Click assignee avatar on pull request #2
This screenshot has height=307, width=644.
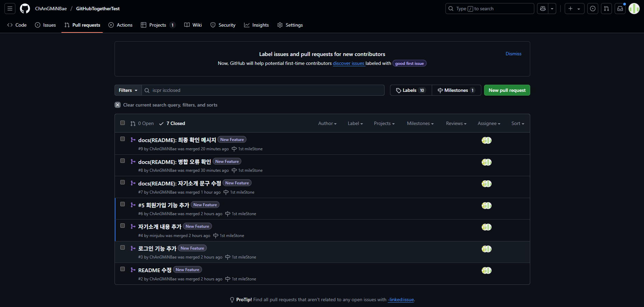click(486, 270)
